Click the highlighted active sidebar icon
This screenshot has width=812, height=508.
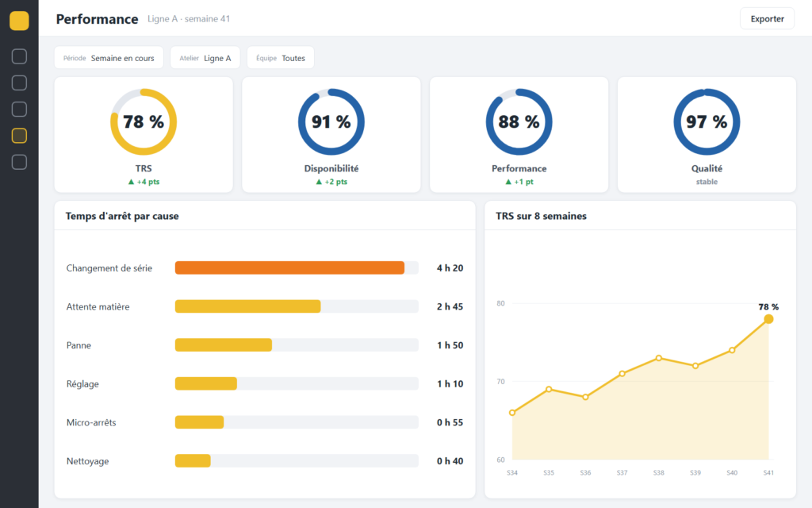tap(19, 136)
